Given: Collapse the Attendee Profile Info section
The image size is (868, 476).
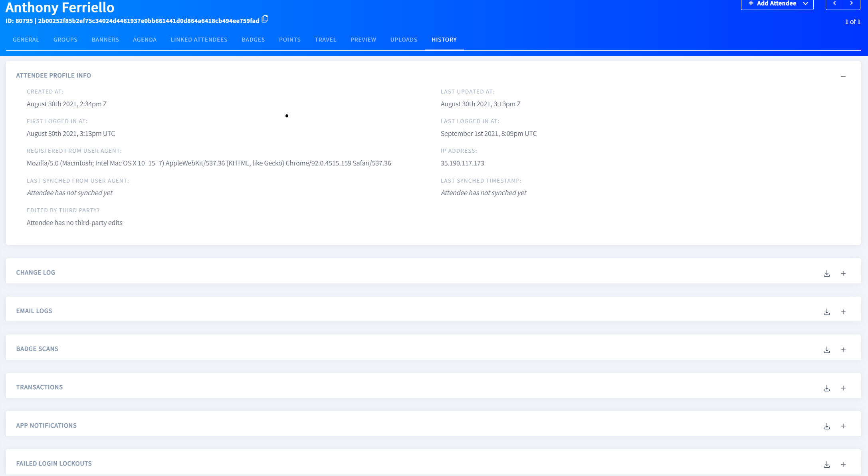Looking at the screenshot, I should coord(843,76).
